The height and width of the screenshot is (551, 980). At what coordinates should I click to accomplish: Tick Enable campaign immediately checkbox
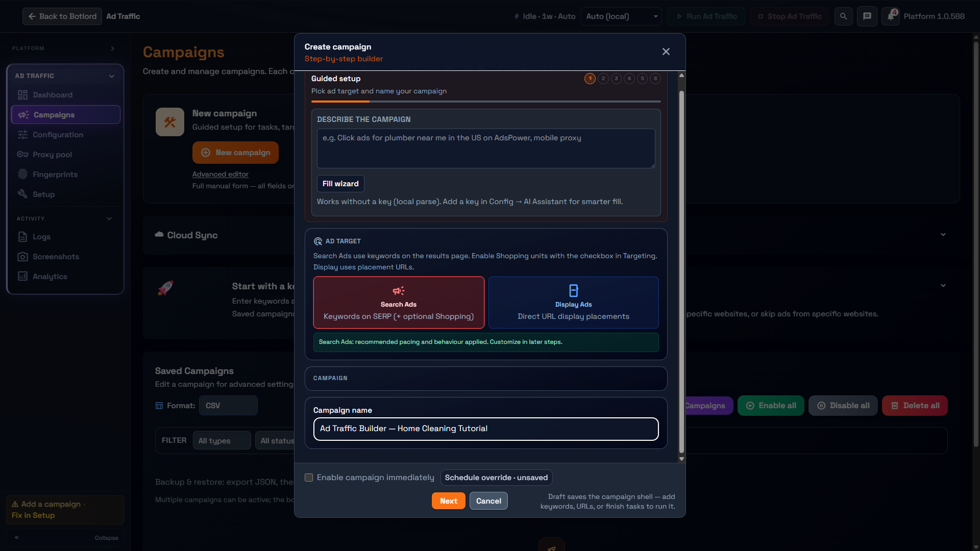(x=309, y=478)
